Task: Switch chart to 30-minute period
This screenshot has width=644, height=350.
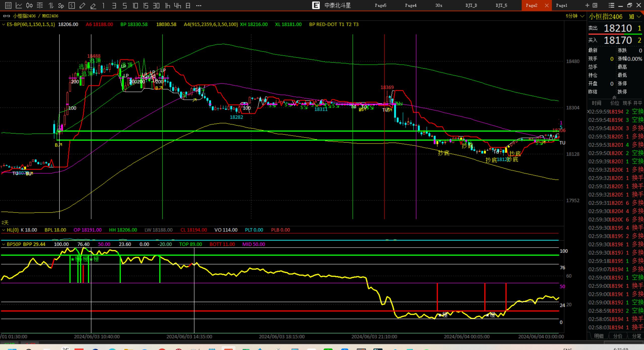Action: pos(156,5)
